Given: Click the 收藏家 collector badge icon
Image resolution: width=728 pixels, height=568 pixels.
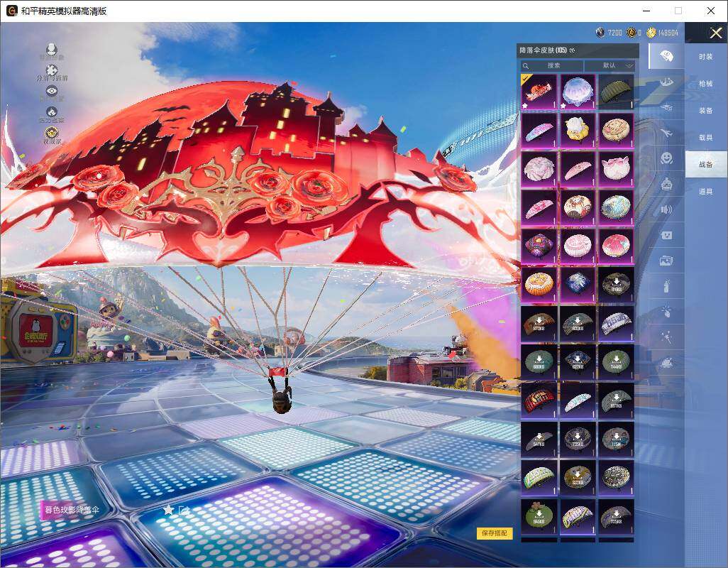Looking at the screenshot, I should pyautogui.click(x=51, y=133).
